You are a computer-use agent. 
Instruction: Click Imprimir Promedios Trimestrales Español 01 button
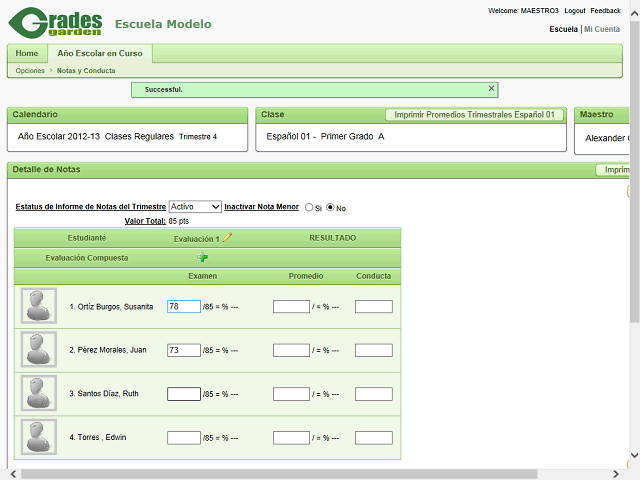[474, 115]
